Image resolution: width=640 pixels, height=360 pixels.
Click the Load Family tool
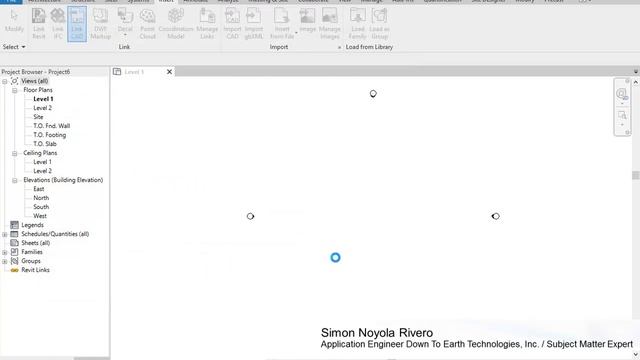click(358, 24)
